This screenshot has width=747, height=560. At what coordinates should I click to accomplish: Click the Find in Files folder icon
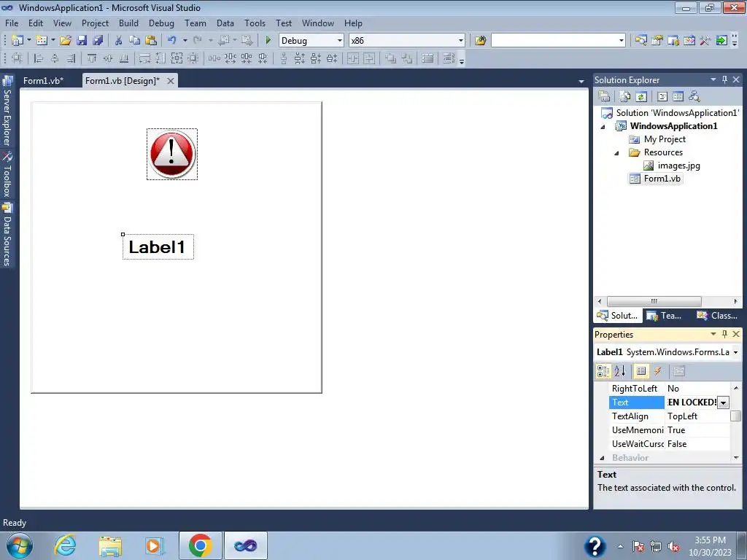480,41
